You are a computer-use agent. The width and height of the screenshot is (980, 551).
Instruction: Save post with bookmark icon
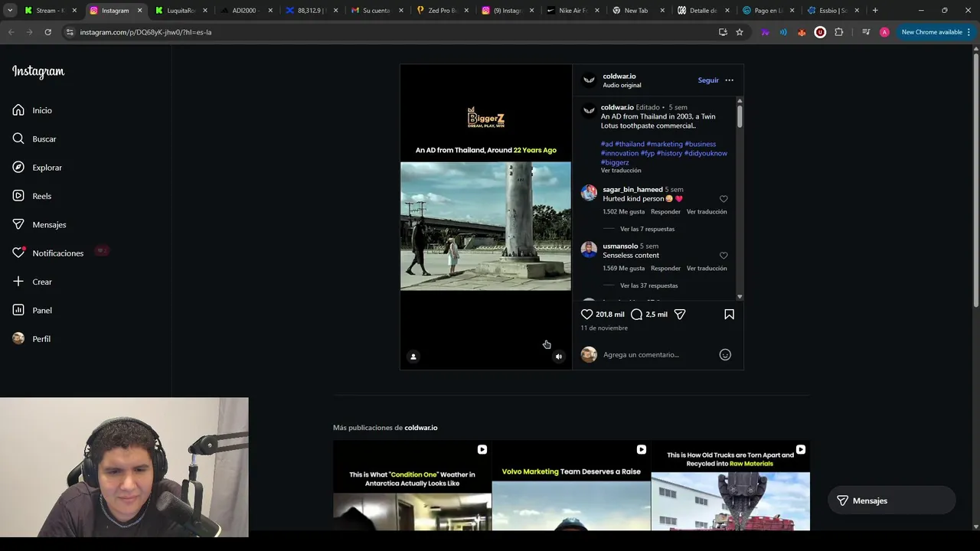[x=729, y=315]
